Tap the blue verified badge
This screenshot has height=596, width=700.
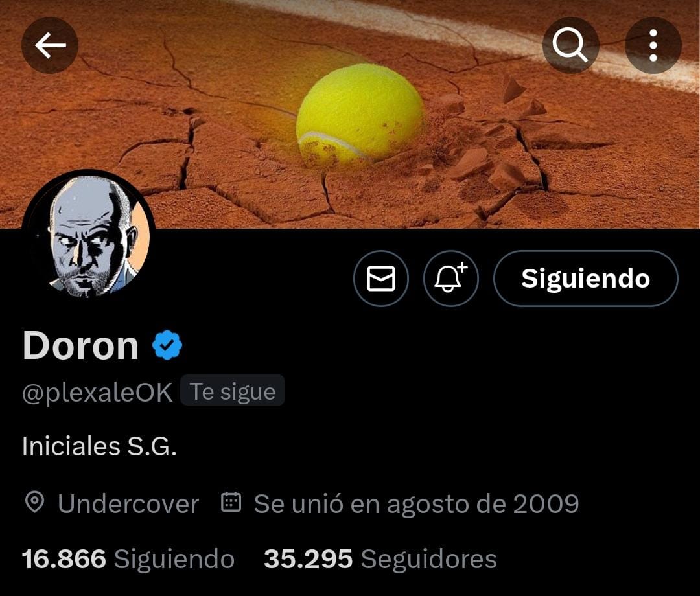click(x=167, y=345)
